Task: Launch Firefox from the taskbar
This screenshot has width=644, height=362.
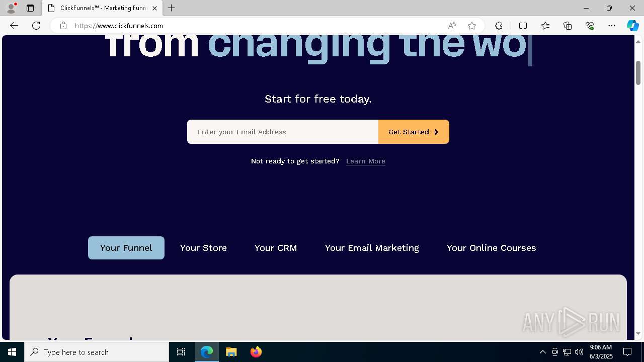Action: coord(256,352)
